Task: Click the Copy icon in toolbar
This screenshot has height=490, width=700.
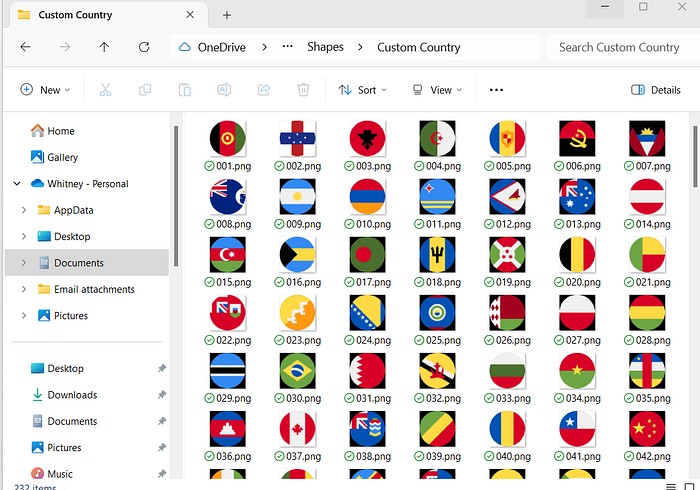Action: coord(145,90)
